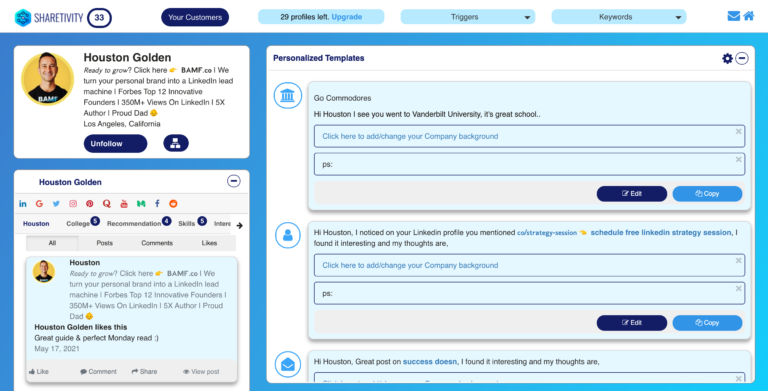Click 'Los Angeles, California' location text
Screen dimensions: 768x391
122,124
